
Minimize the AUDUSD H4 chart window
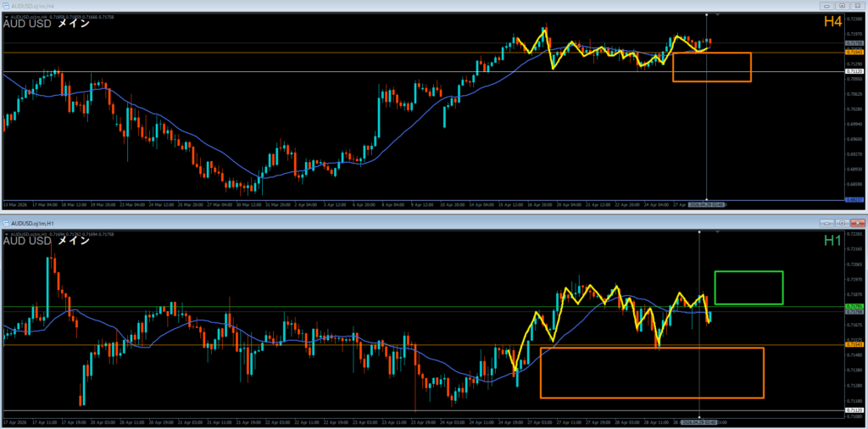(828, 6)
